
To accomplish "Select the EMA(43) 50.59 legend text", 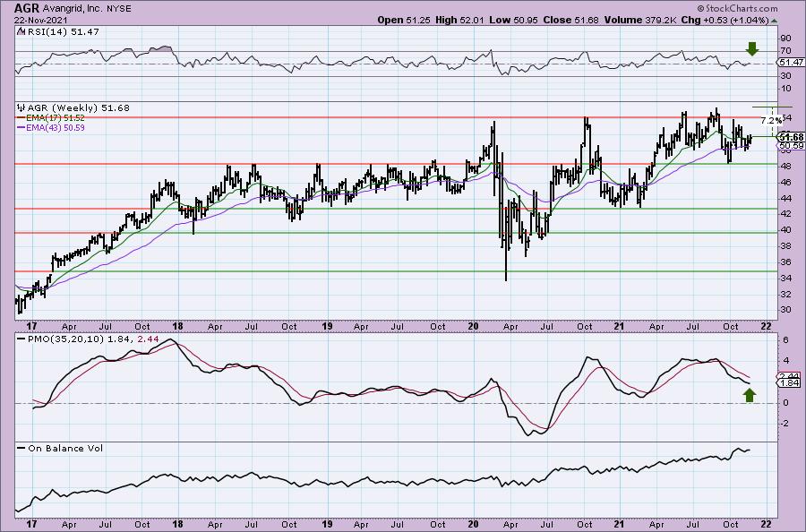I will tap(56, 127).
